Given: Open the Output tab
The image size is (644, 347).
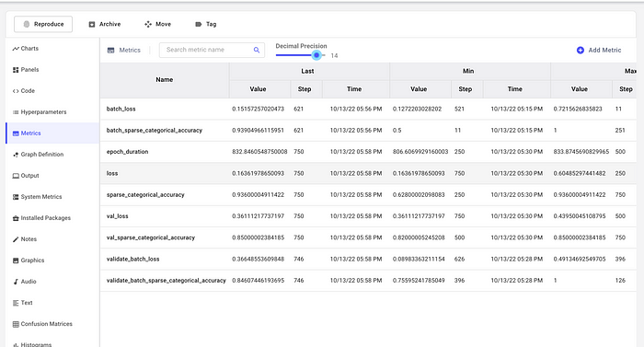Looking at the screenshot, I should click(x=52, y=176).
